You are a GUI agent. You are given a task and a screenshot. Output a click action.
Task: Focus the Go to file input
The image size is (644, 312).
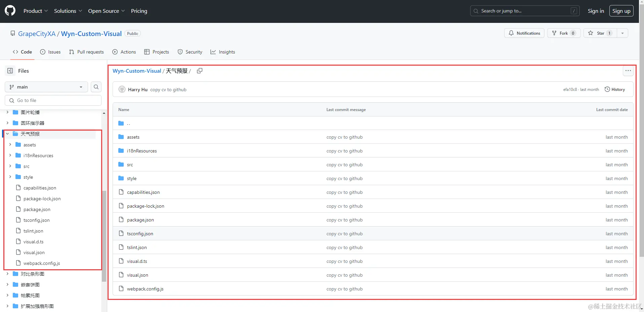[53, 100]
